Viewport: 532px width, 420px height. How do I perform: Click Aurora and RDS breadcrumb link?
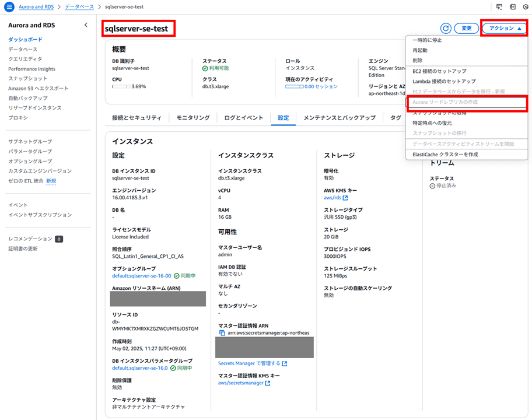tap(36, 7)
